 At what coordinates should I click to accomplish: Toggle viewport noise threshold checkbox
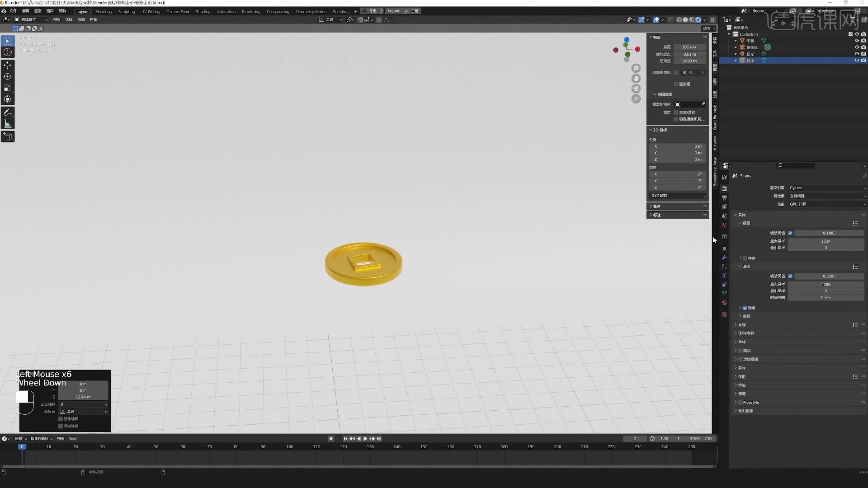(x=790, y=233)
